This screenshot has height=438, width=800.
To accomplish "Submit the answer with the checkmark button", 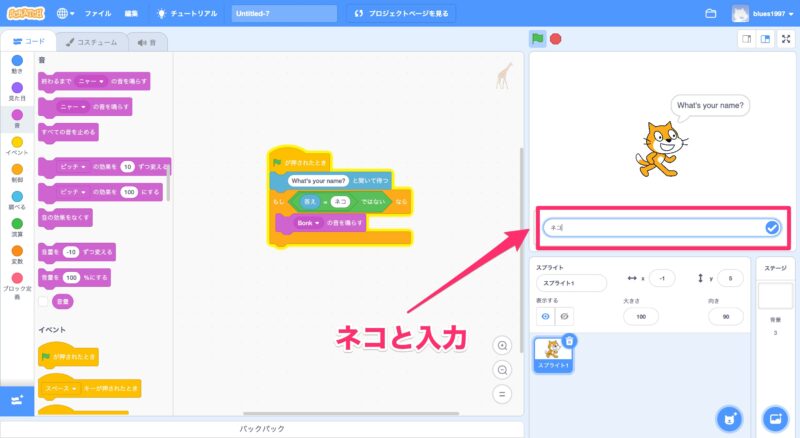I will (772, 228).
